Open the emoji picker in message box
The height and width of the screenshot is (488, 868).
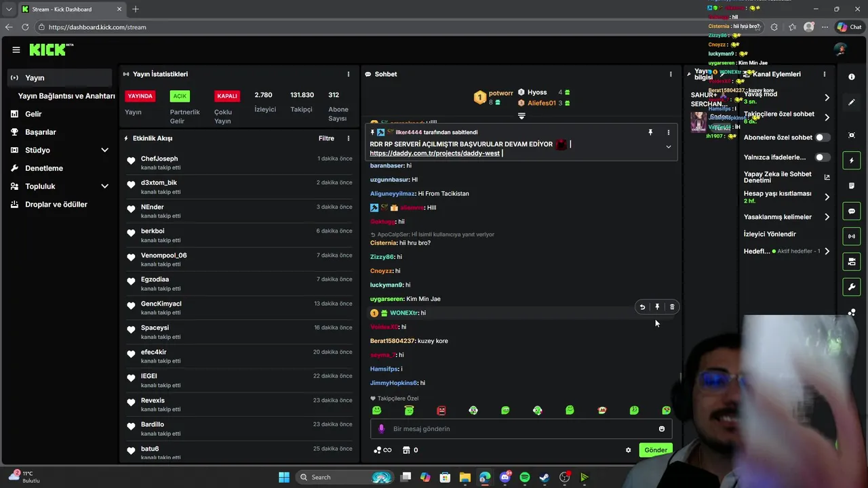(662, 428)
